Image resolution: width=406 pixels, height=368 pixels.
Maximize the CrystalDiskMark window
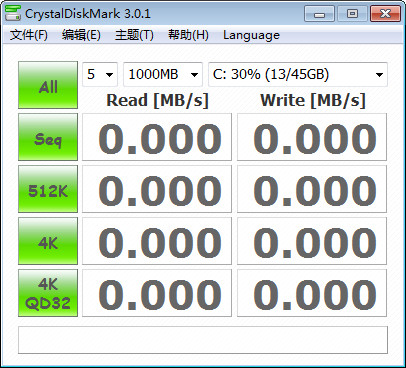(x=352, y=14)
